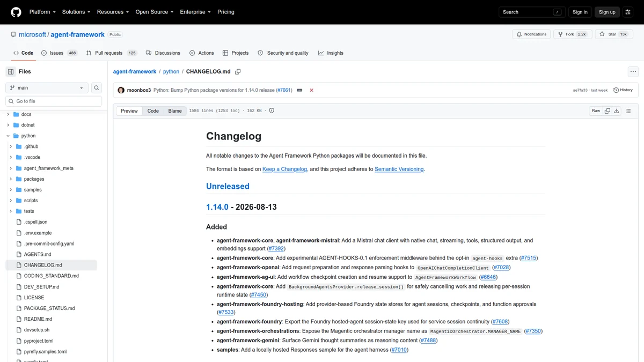644x362 pixels.
Task: Switch to the Issues tab
Action: coord(59,53)
